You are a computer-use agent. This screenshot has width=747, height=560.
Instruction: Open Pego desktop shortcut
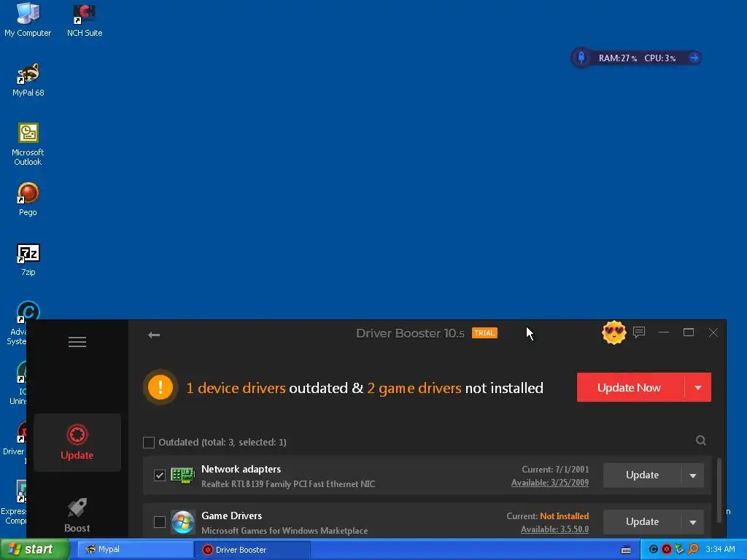(x=28, y=199)
